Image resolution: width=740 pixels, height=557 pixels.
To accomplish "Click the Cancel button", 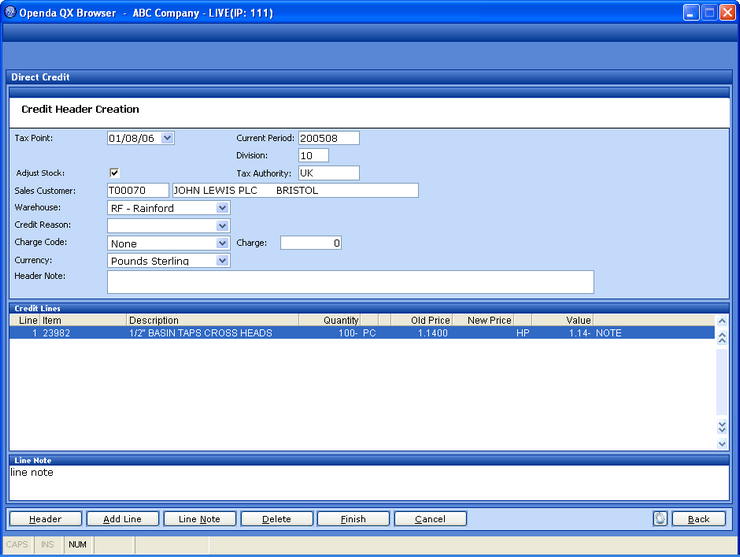I will [430, 519].
